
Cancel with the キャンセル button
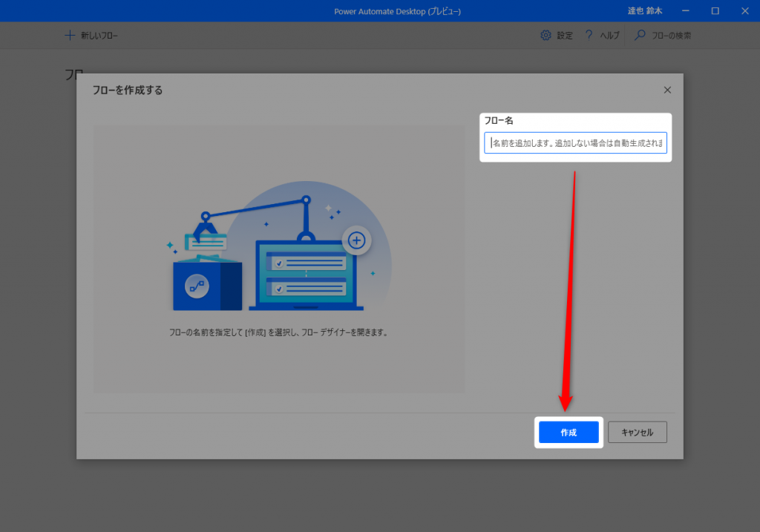click(638, 432)
